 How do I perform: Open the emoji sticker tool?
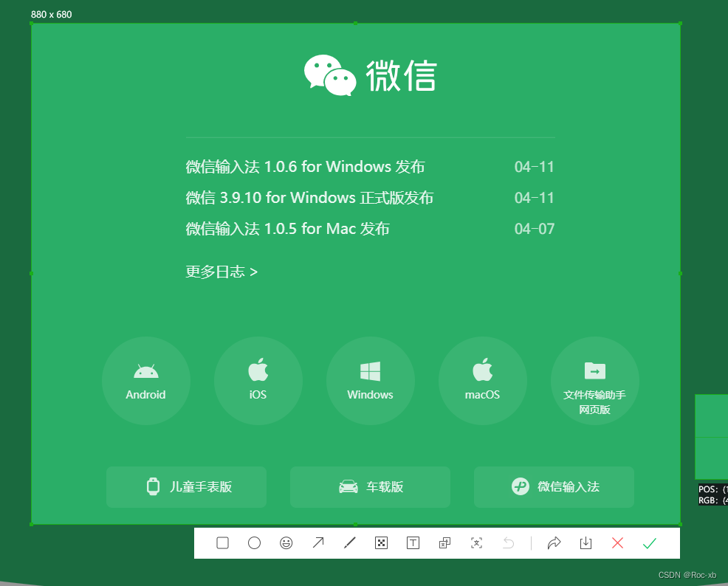286,543
